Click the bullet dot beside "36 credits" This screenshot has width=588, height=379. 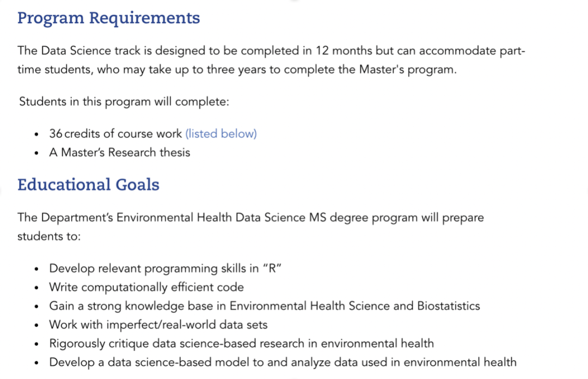(36, 135)
